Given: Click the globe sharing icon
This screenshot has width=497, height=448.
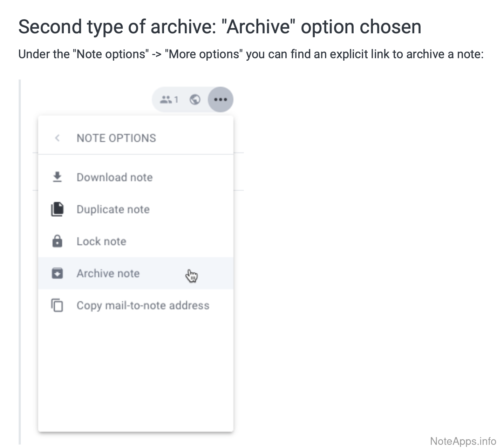Looking at the screenshot, I should (195, 100).
